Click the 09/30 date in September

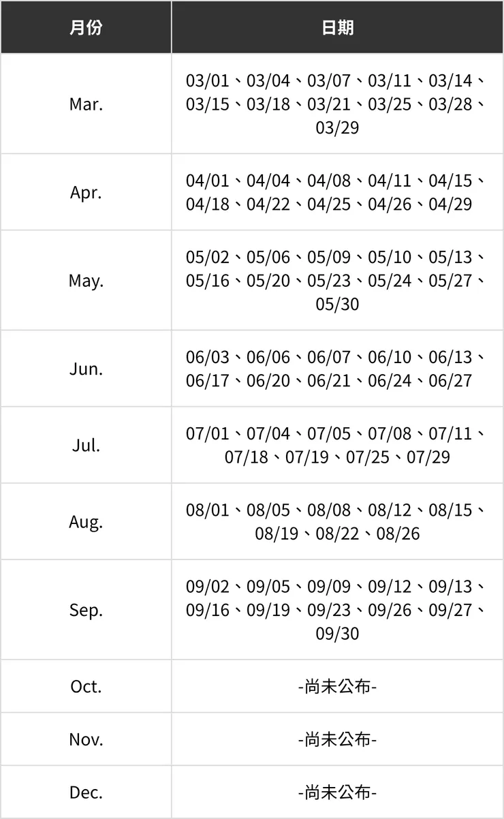337,633
